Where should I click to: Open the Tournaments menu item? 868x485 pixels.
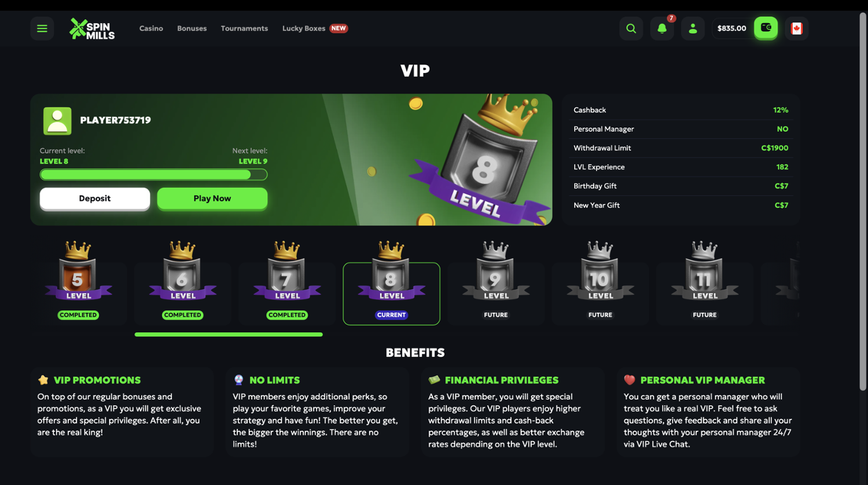[x=244, y=28]
